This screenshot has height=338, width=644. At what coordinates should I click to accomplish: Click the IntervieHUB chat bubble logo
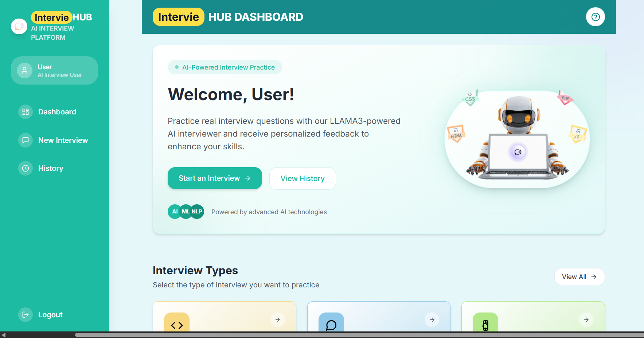point(19,26)
